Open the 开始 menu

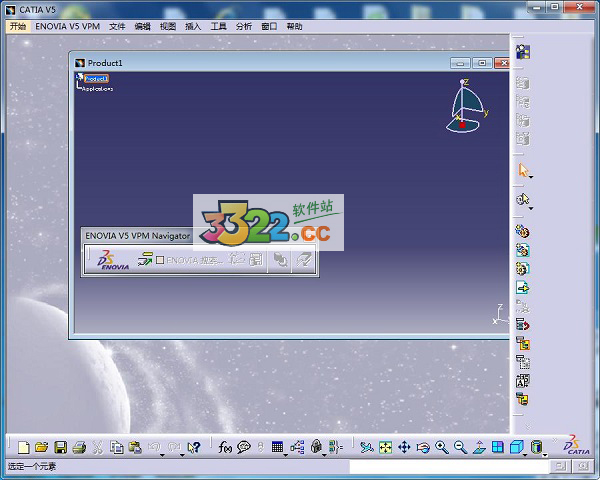[18, 26]
